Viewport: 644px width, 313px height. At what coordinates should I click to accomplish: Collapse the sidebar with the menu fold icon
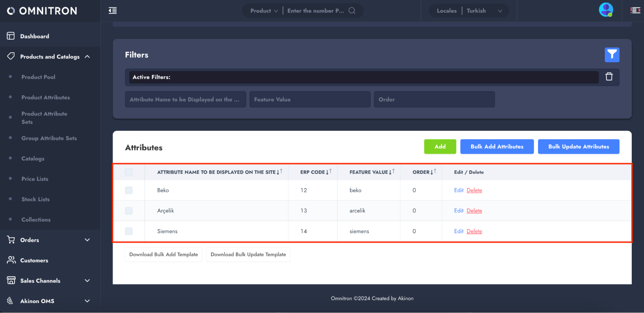click(113, 11)
